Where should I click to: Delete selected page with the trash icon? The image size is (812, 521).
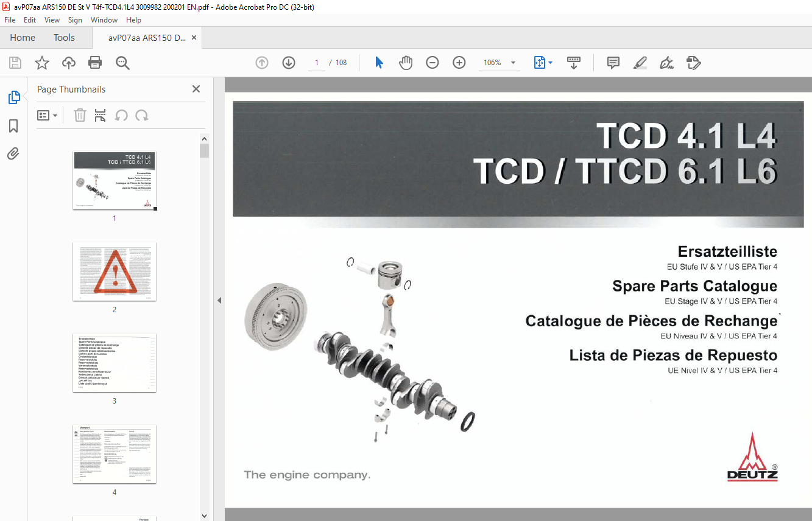click(x=80, y=115)
